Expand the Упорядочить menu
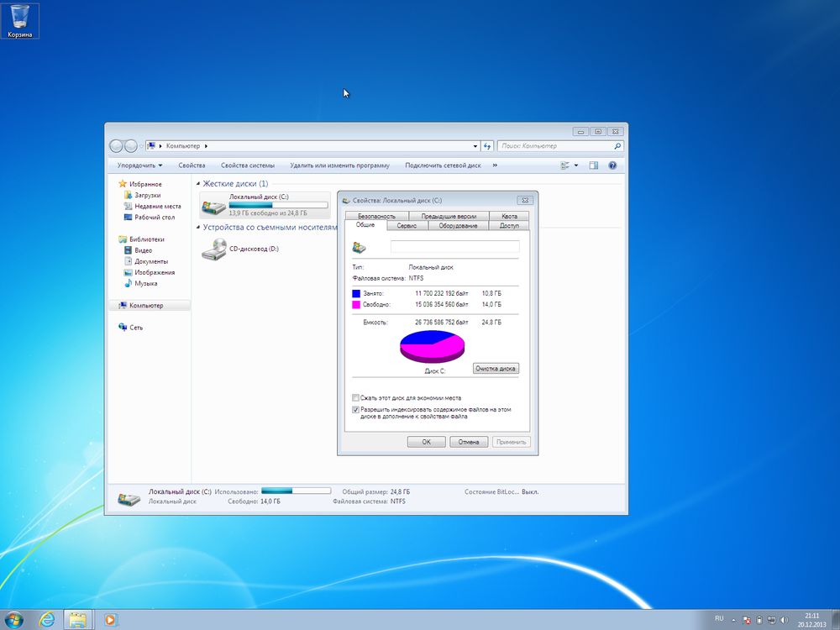 (139, 165)
